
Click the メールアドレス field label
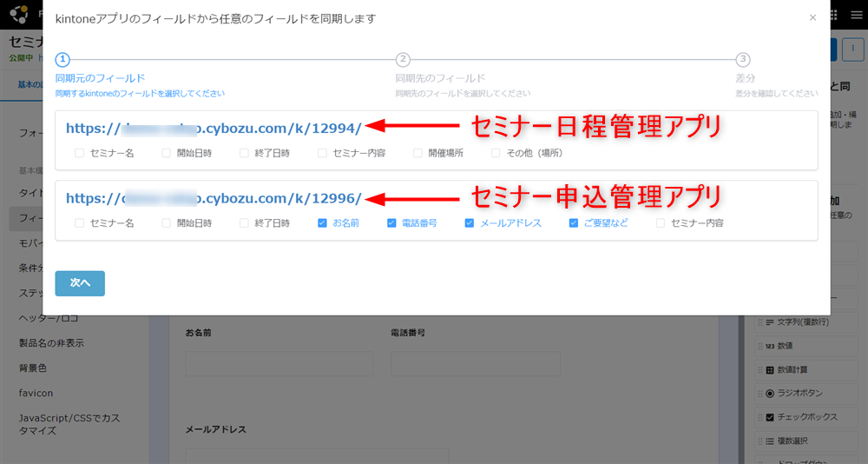[216, 429]
